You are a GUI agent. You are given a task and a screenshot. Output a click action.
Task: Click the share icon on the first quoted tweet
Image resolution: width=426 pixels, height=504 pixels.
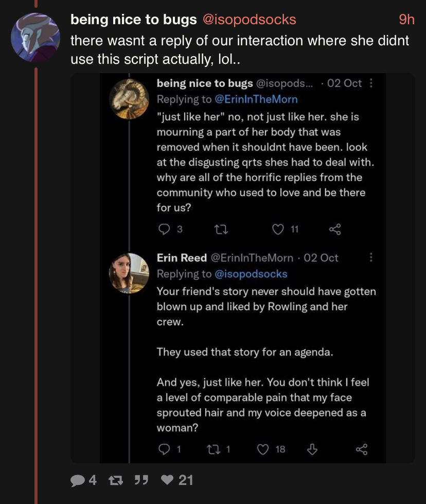tap(334, 229)
